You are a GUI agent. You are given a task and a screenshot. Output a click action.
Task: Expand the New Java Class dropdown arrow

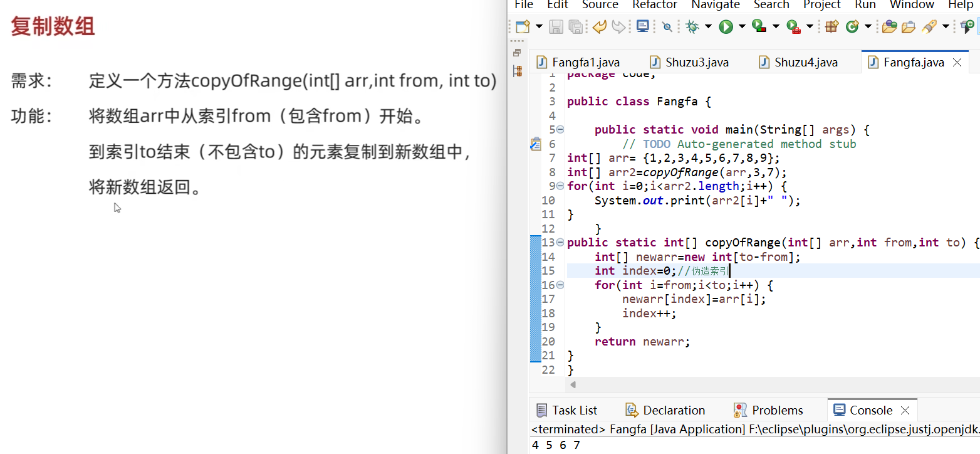coord(868,26)
